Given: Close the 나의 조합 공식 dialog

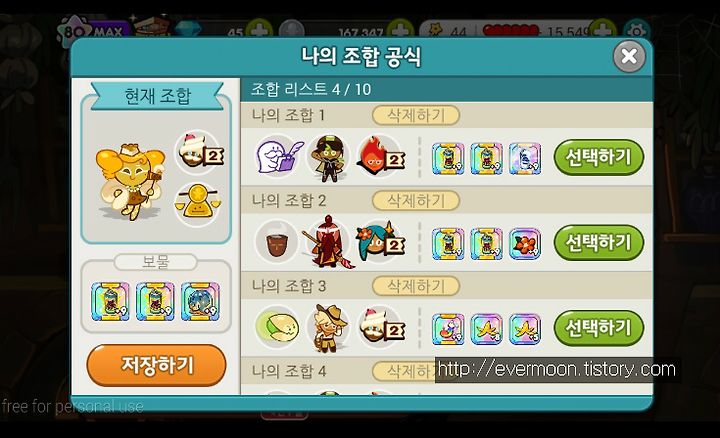Looking at the screenshot, I should coord(629,56).
